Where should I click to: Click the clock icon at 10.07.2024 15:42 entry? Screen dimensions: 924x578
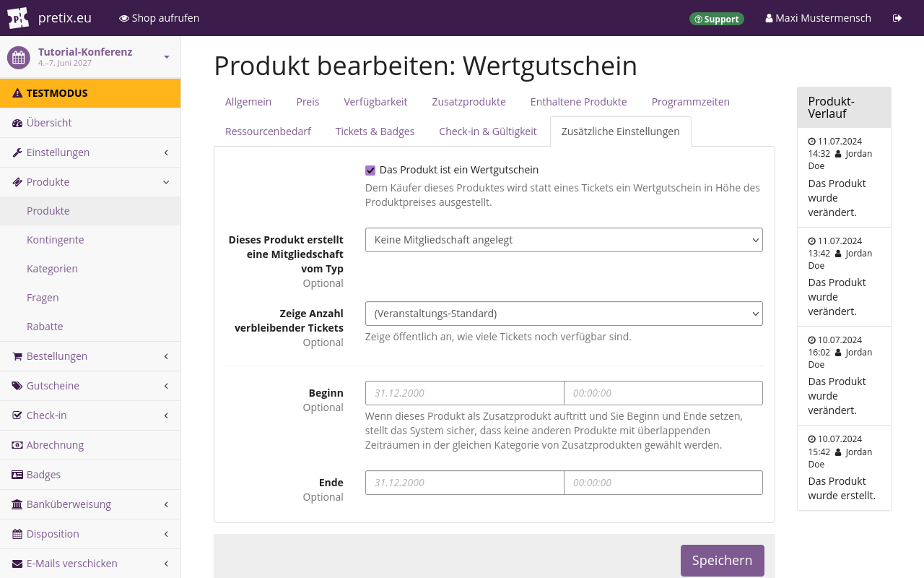pos(812,439)
